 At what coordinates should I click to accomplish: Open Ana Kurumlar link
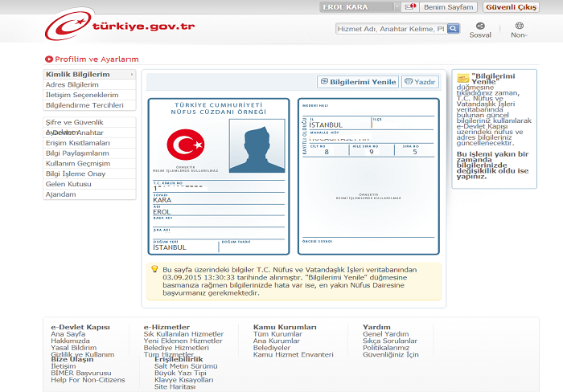click(x=276, y=341)
